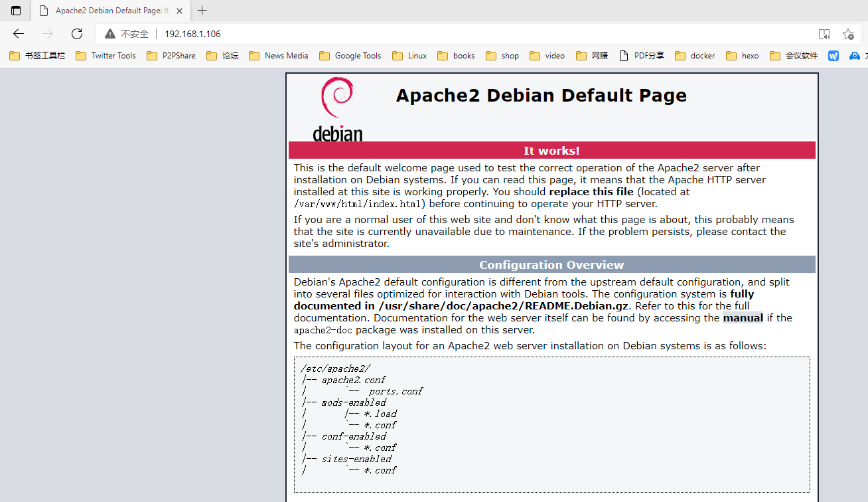Screen dimensions: 868x502
Task: Click the not secure warning icon
Action: [110, 34]
